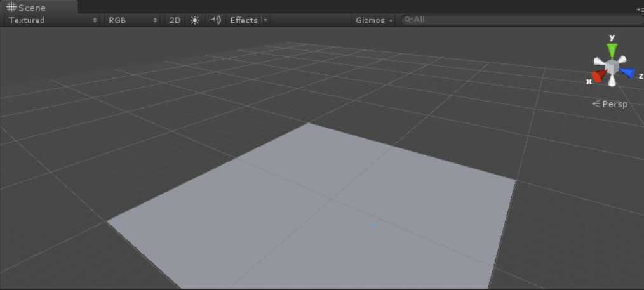Open the RGB render mode dropdown
644x290 pixels.
tap(133, 20)
